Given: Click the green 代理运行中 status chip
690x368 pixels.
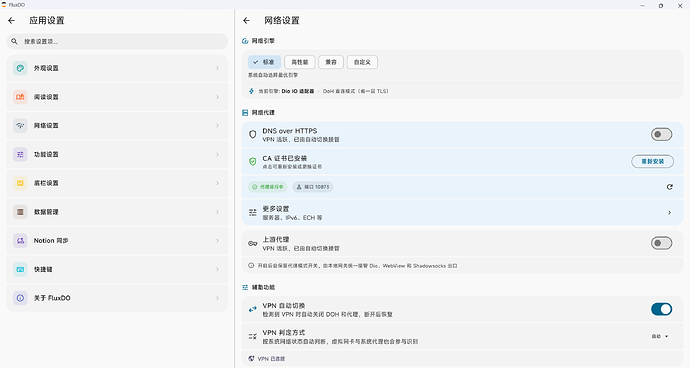Looking at the screenshot, I should (x=268, y=187).
